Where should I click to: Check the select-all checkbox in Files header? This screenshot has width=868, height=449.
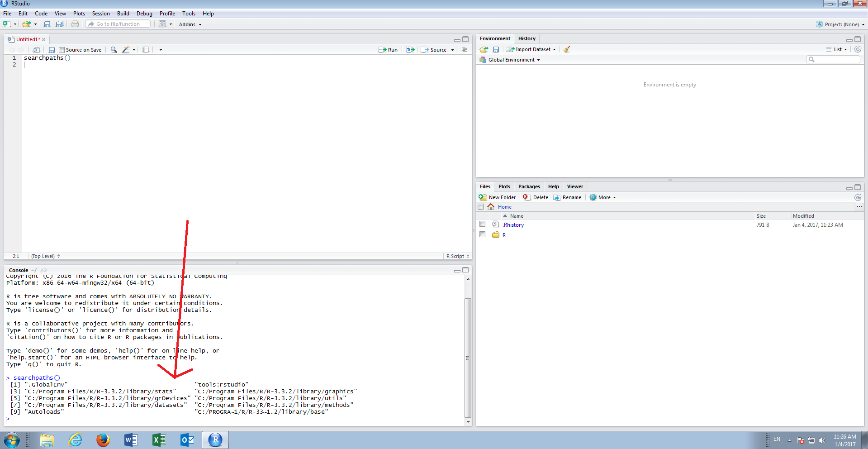[480, 207]
